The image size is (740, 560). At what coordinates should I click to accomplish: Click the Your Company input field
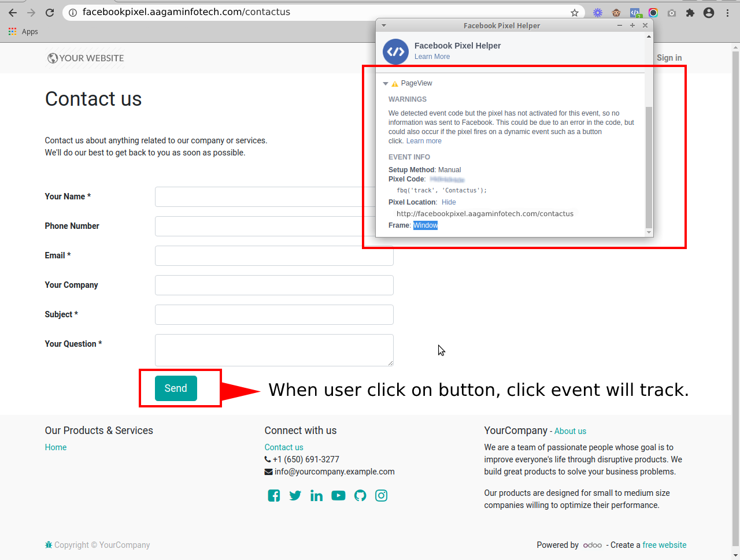[x=274, y=285]
